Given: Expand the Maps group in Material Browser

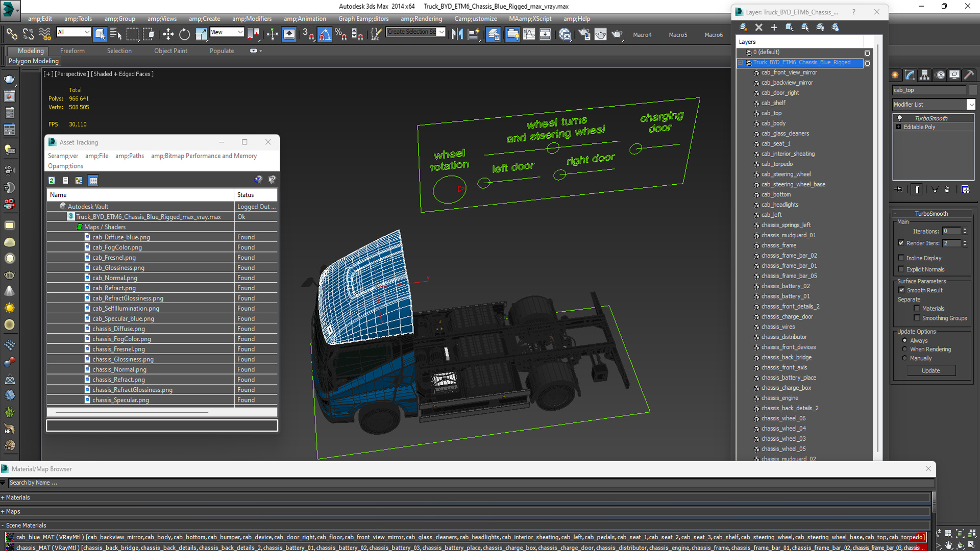Looking at the screenshot, I should [3, 511].
